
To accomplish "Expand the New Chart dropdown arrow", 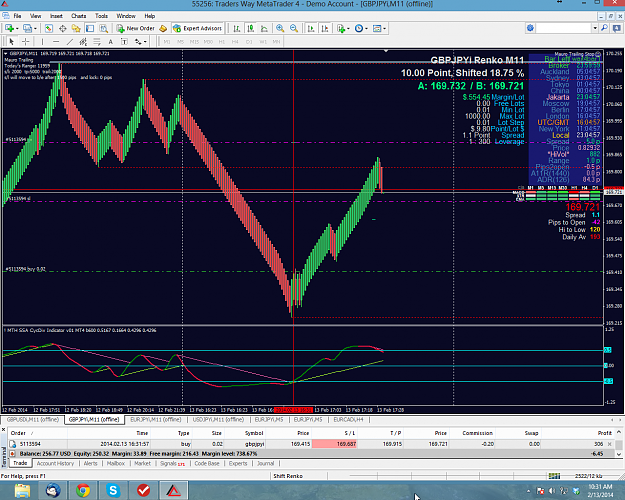I will [17, 29].
